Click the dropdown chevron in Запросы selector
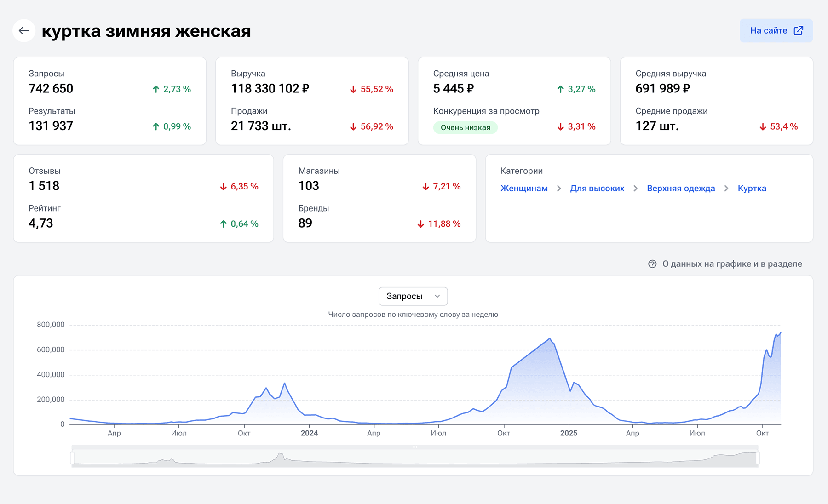The height and width of the screenshot is (504, 828). pos(437,296)
